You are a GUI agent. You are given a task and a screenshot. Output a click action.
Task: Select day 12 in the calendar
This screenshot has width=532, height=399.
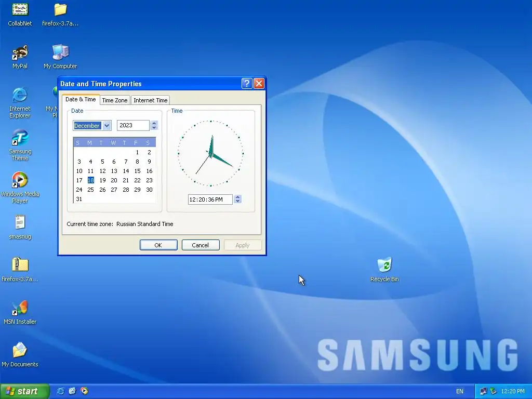pyautogui.click(x=102, y=171)
